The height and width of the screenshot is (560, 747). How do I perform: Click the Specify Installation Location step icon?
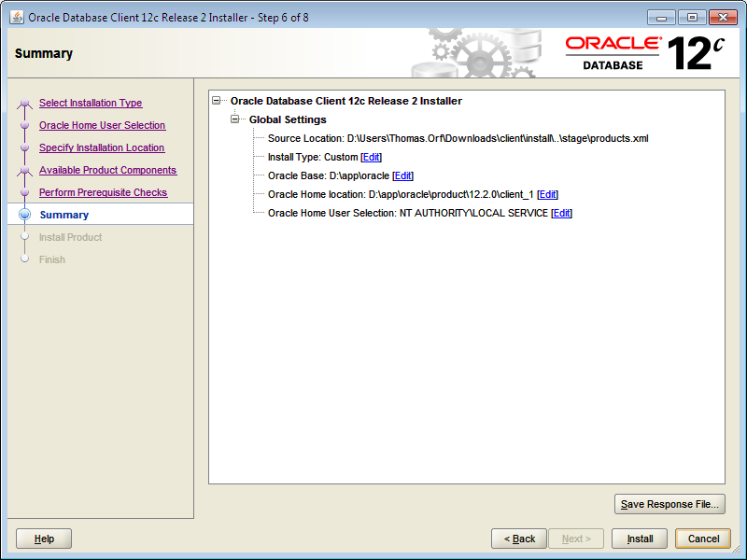tap(23, 147)
